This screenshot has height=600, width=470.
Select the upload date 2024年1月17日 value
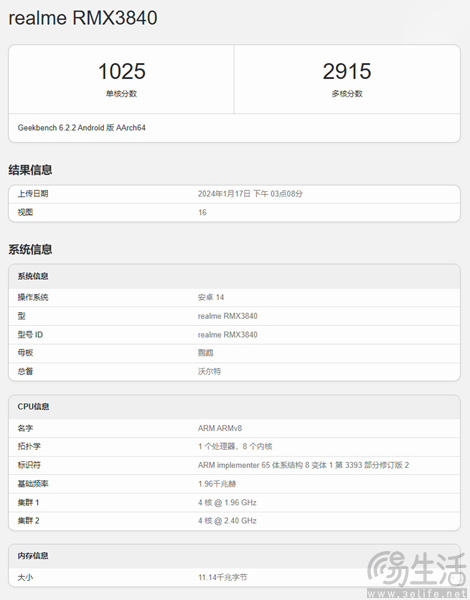[250, 194]
